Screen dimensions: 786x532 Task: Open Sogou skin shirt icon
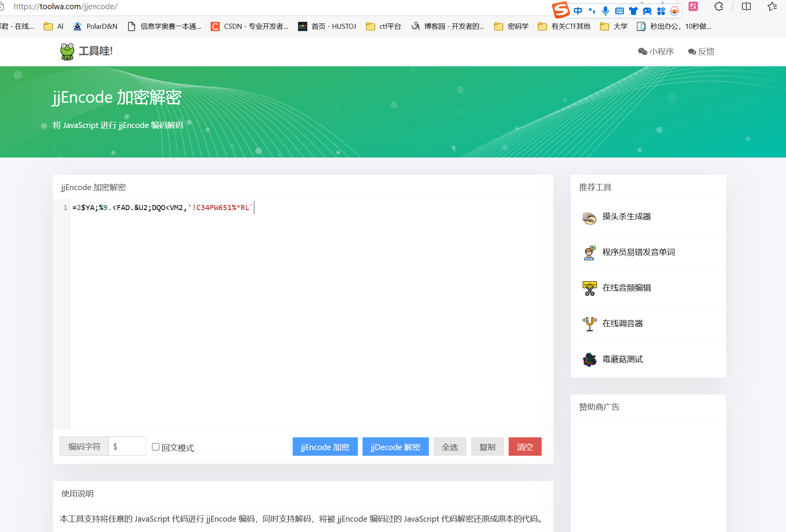coord(633,11)
